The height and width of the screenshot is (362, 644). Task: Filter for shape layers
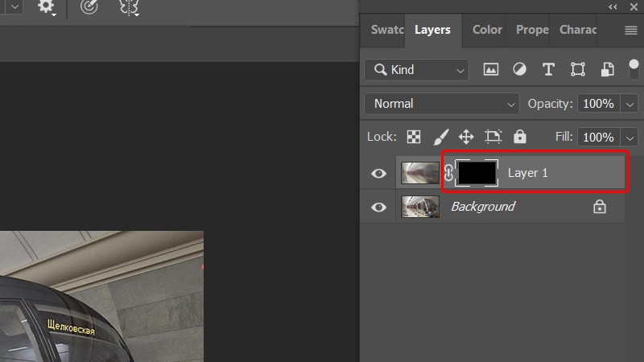578,69
